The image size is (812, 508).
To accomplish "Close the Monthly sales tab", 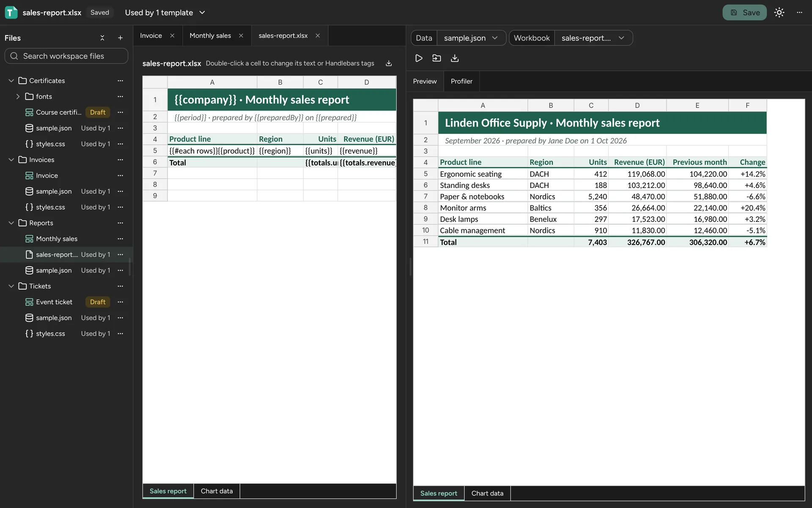I will coord(241,36).
